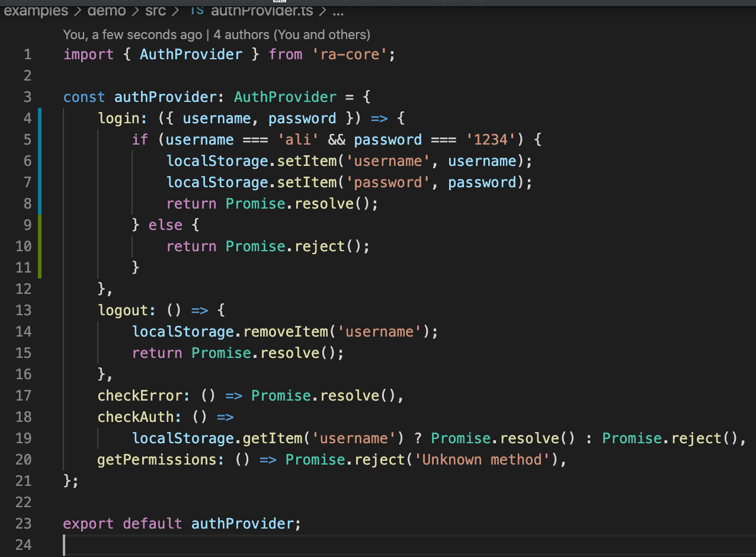Click the blue modified-lines gutter bar
Viewport: 756px width, 557px height.
point(40,161)
